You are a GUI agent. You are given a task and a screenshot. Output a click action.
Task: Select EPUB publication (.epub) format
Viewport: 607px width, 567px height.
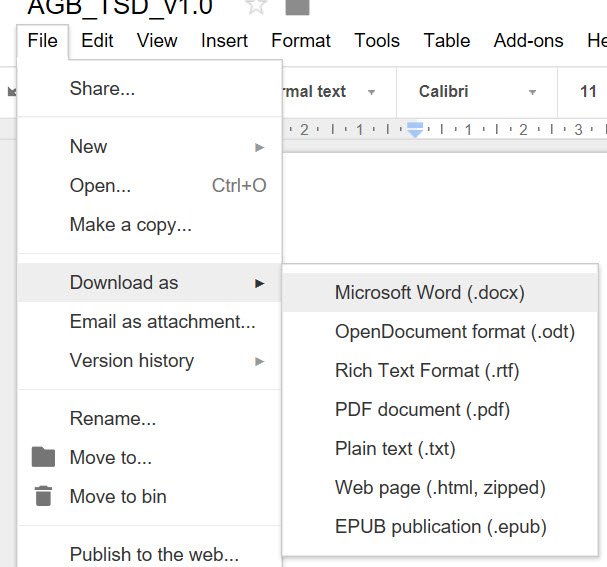tap(441, 527)
